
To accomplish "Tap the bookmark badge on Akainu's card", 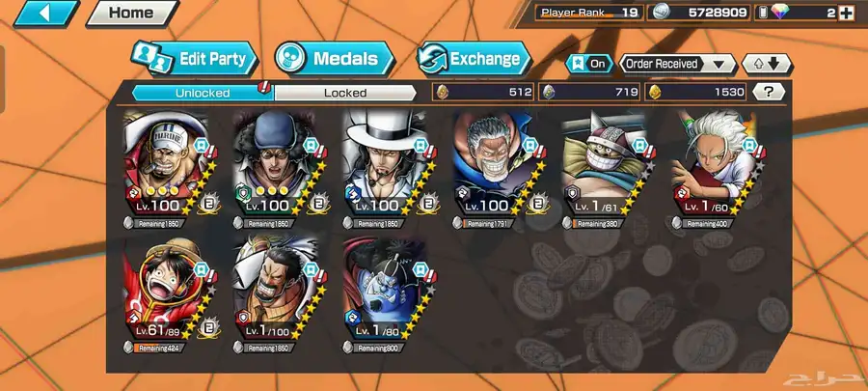I will point(201,145).
